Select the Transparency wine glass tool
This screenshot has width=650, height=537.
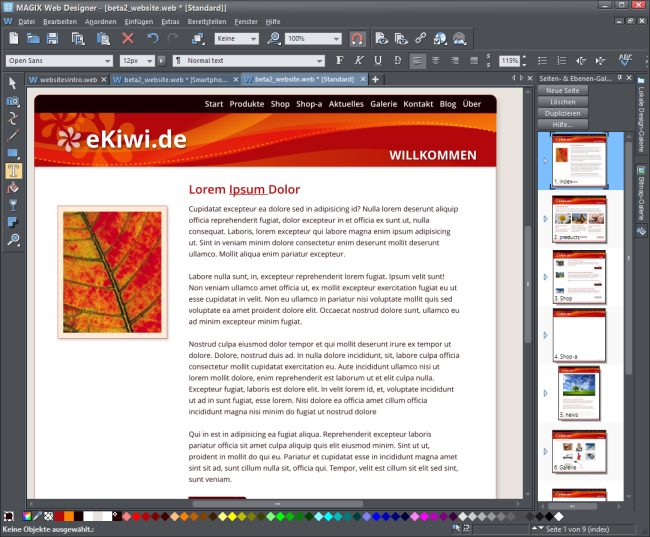coord(13,205)
